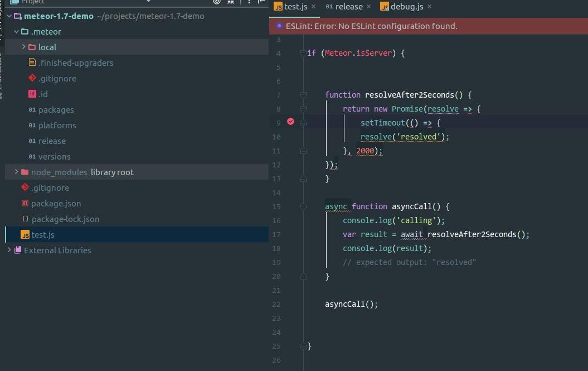Fold the return new Promise block, line 8
588x371 pixels.
(x=303, y=109)
